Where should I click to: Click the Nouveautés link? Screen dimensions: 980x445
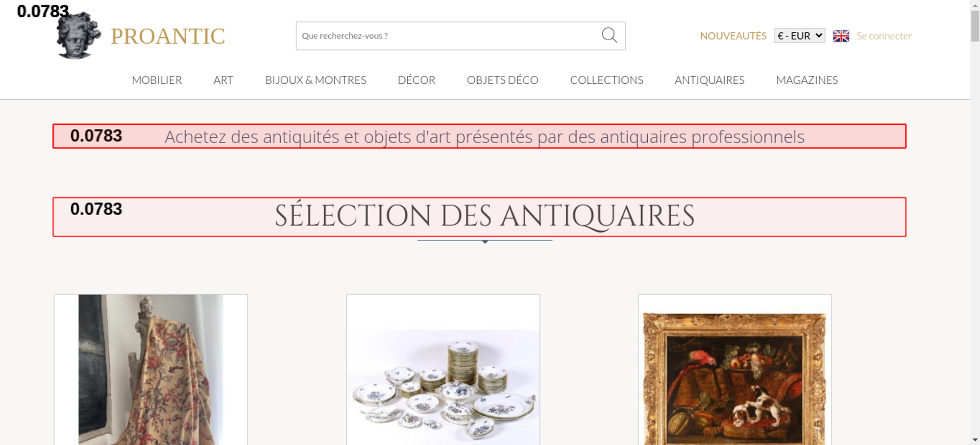tap(733, 36)
